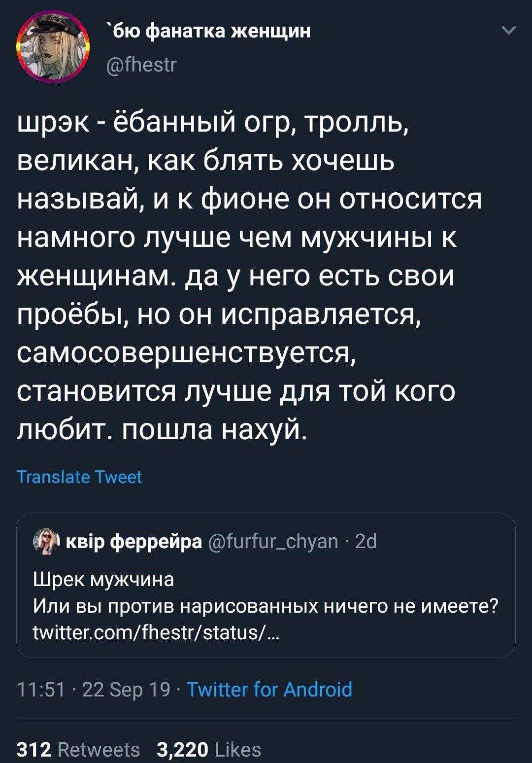The image size is (532, 763).
Task: Open display name "бю фанатка женщин"
Action: [x=209, y=31]
